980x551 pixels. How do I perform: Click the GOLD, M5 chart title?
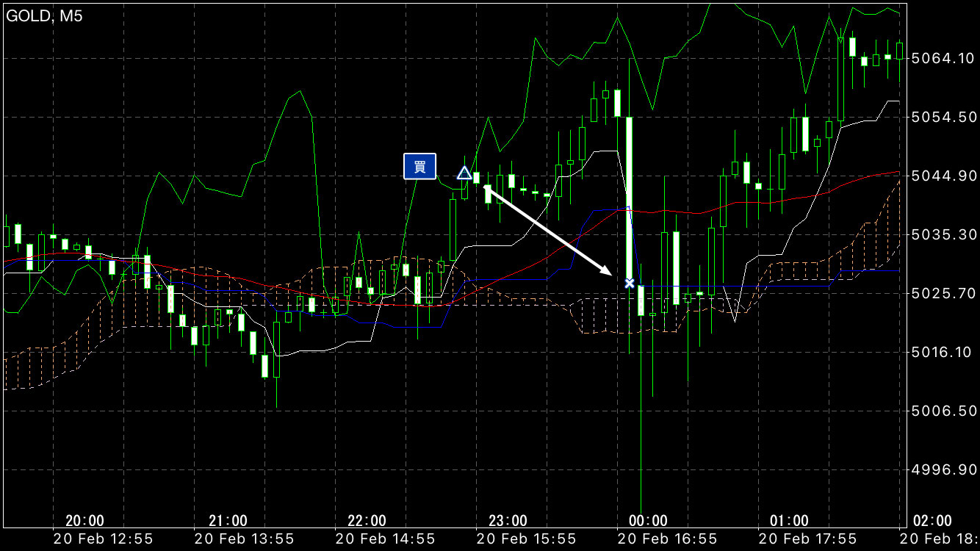[45, 16]
